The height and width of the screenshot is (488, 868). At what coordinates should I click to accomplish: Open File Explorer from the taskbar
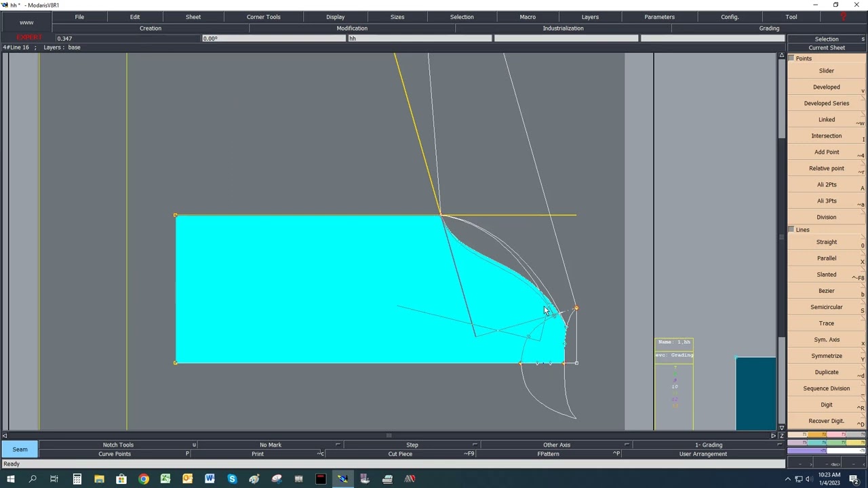tap(99, 479)
